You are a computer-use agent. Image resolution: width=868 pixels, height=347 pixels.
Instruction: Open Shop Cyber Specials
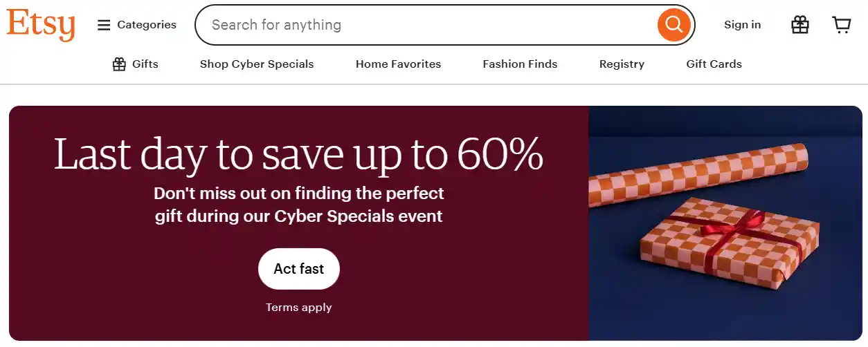point(257,64)
